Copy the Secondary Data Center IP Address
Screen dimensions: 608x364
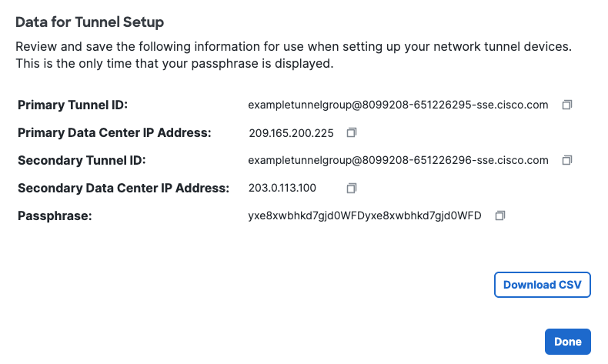352,188
